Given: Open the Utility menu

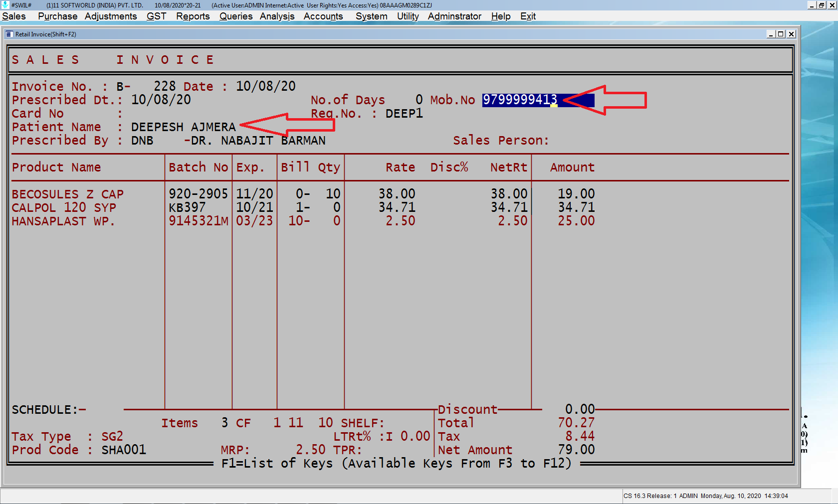Looking at the screenshot, I should click(408, 16).
